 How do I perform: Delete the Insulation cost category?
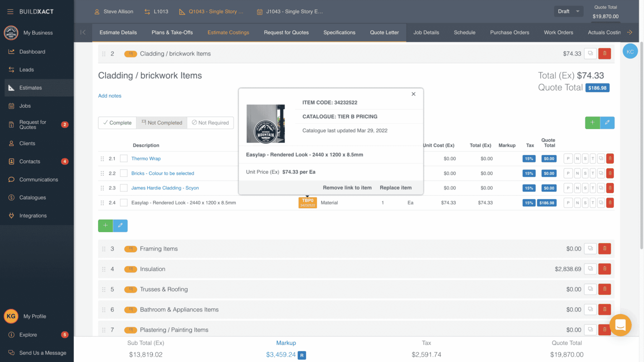tap(604, 269)
